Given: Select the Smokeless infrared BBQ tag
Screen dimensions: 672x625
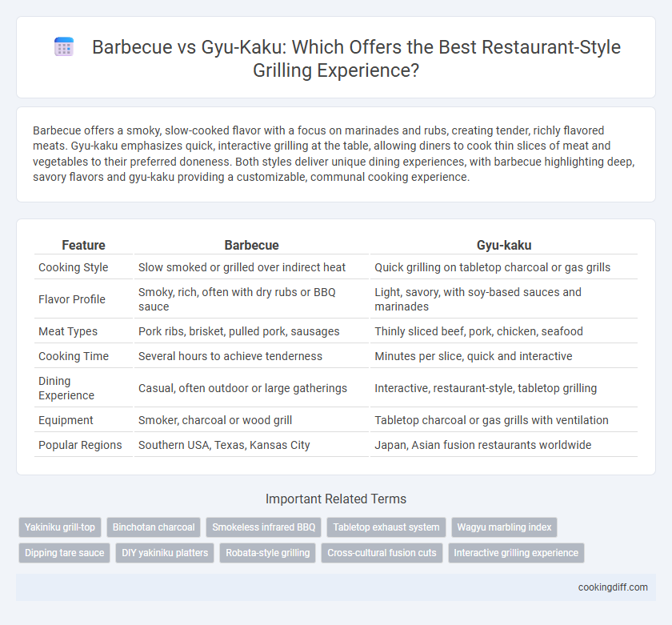Looking at the screenshot, I should 263,527.
